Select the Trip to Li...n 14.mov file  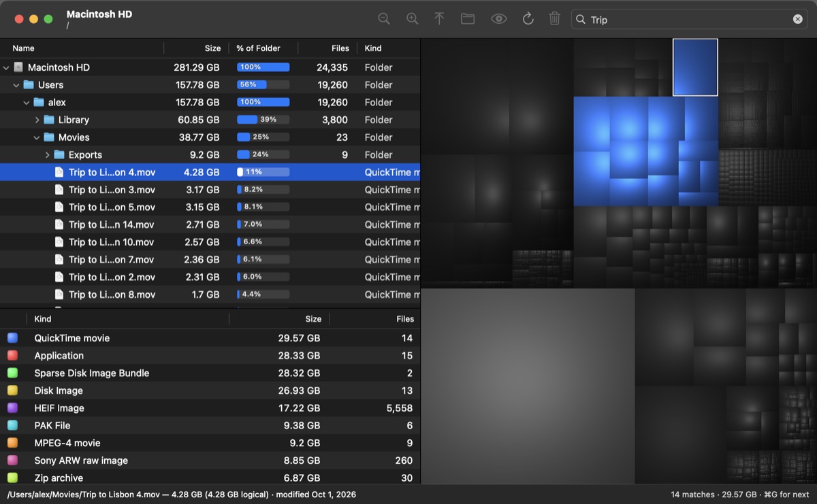(x=210, y=224)
